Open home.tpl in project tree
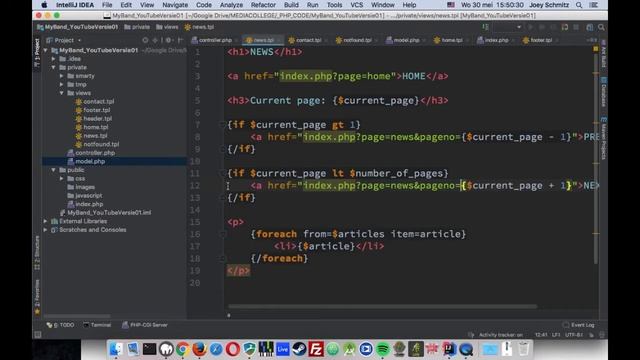The image size is (640, 360). click(92, 127)
